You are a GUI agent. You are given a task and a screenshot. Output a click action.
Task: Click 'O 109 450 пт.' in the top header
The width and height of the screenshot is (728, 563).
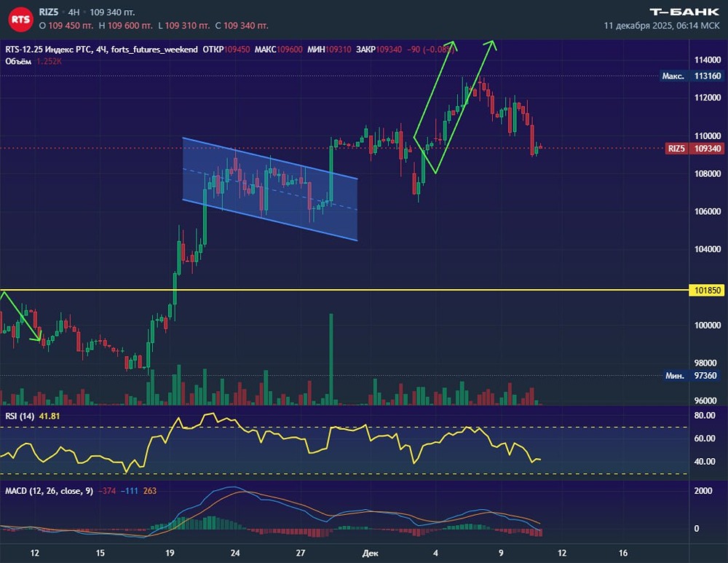[66, 25]
